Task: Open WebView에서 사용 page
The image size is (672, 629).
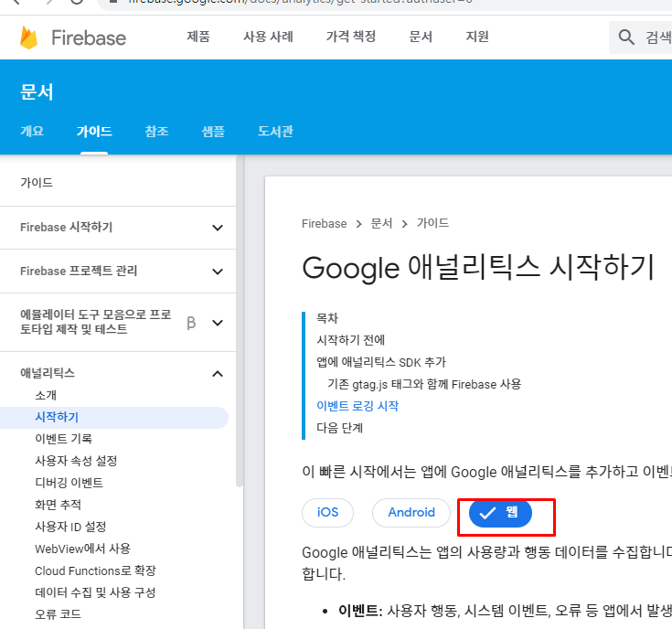Action: pos(82,549)
